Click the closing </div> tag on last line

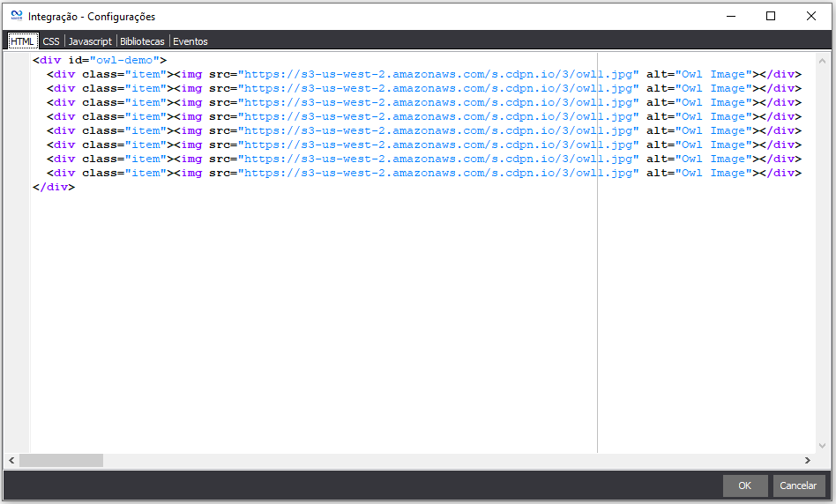[x=53, y=187]
